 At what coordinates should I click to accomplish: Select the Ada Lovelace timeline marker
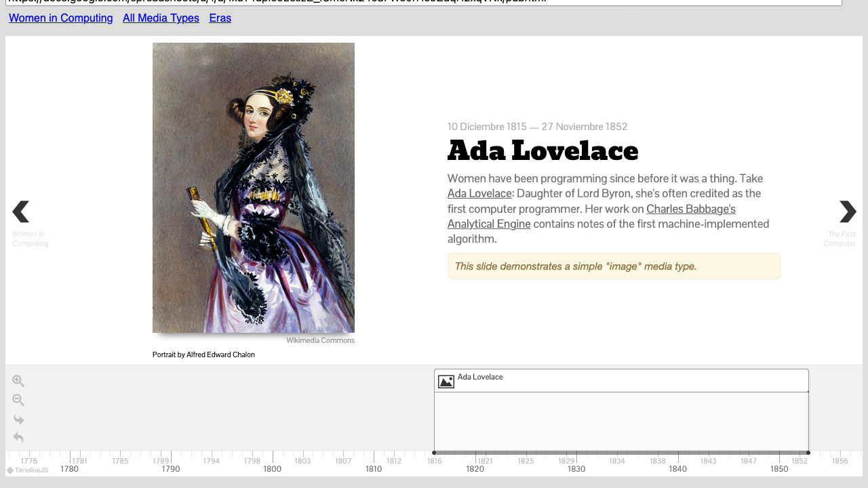pyautogui.click(x=621, y=381)
